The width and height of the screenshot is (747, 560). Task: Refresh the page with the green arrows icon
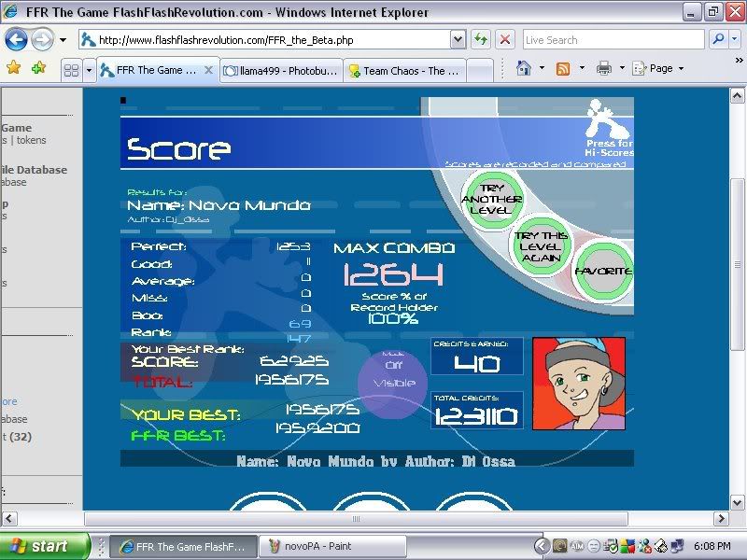tap(481, 39)
